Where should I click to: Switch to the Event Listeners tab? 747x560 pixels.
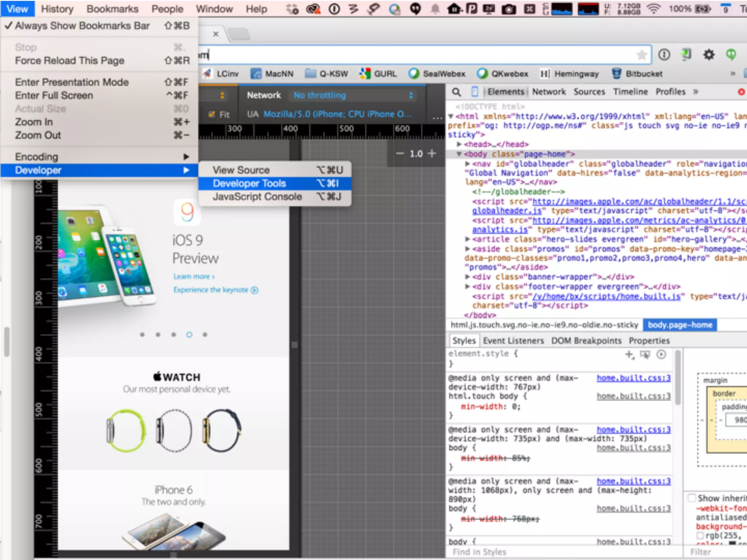click(x=513, y=341)
